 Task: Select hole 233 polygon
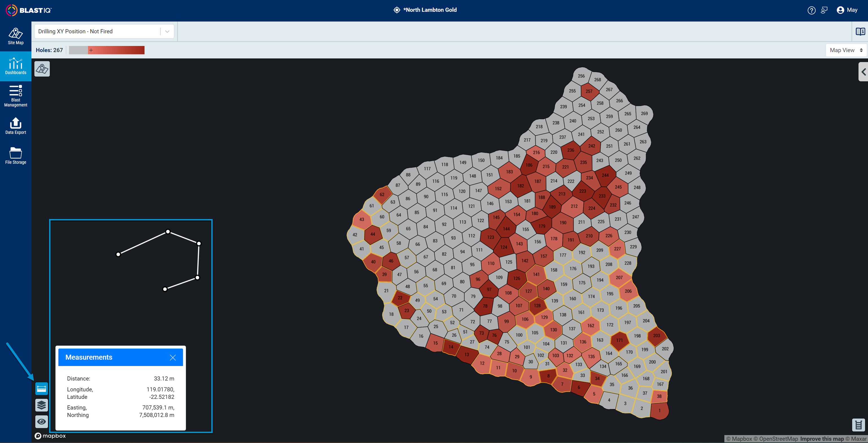(602, 196)
